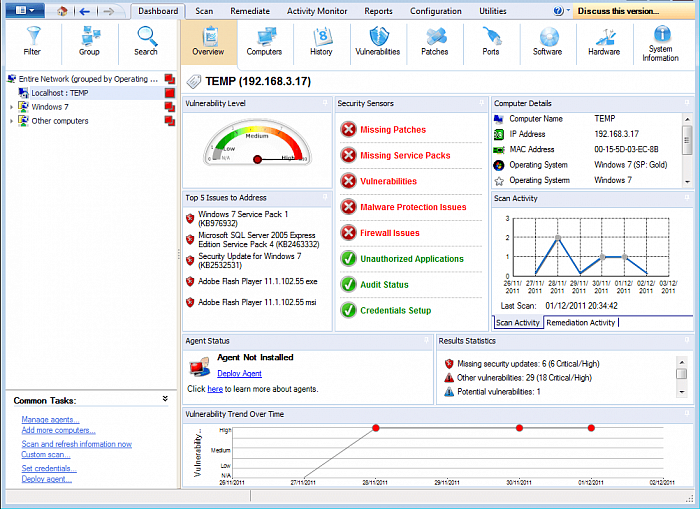
Task: Pin the Agent Status panel
Action: (427, 340)
